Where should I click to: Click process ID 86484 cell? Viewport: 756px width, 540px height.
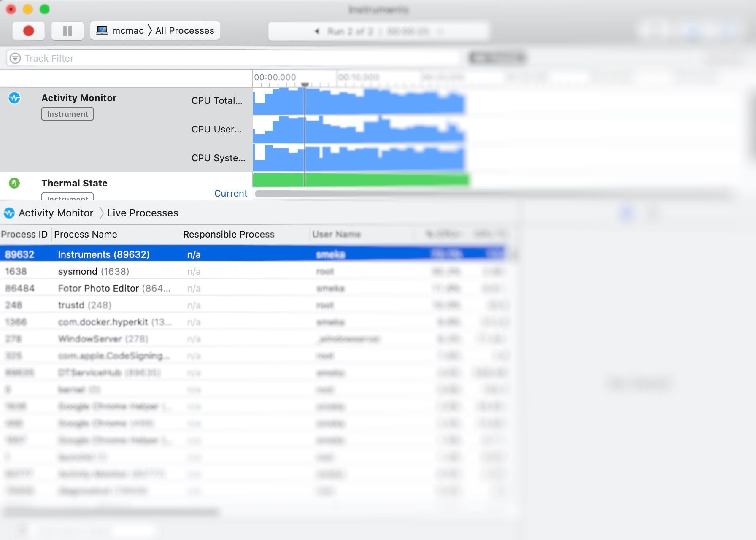point(20,288)
